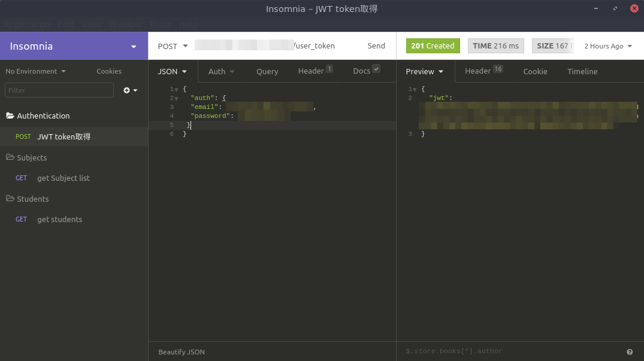This screenshot has width=644, height=361.
Task: Switch to the Query tab
Action: (x=267, y=71)
